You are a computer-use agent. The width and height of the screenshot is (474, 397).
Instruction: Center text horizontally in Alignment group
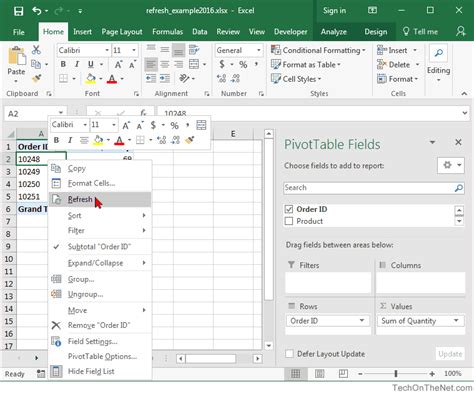[165, 64]
